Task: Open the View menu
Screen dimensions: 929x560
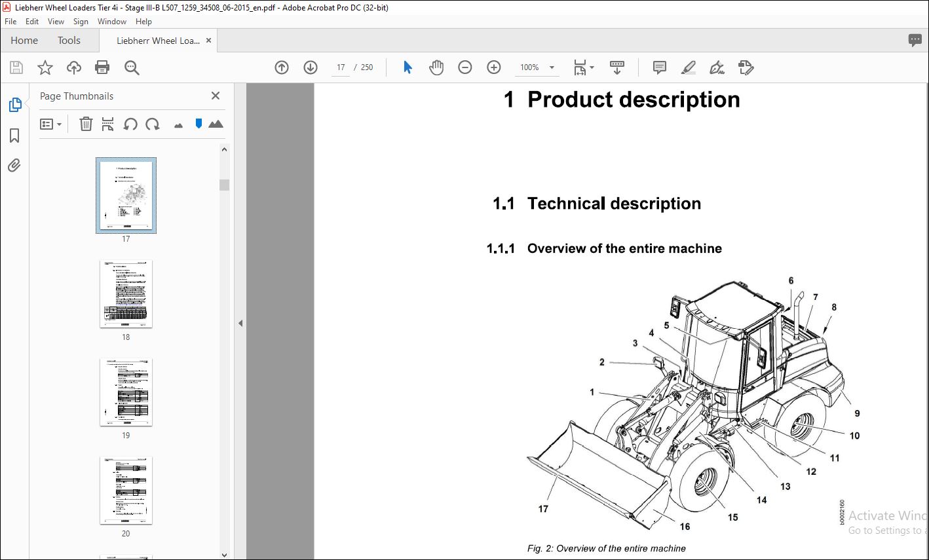Action: click(x=56, y=22)
